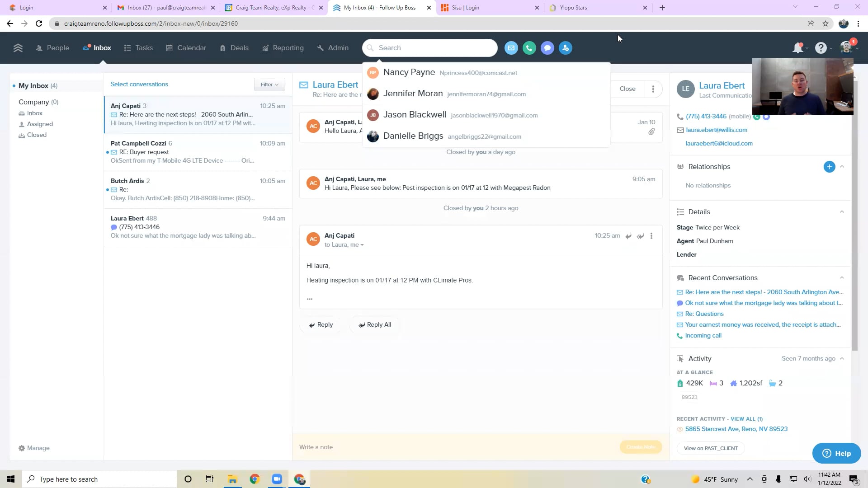The height and width of the screenshot is (488, 868).
Task: Click Select conversations link
Action: [x=139, y=84]
